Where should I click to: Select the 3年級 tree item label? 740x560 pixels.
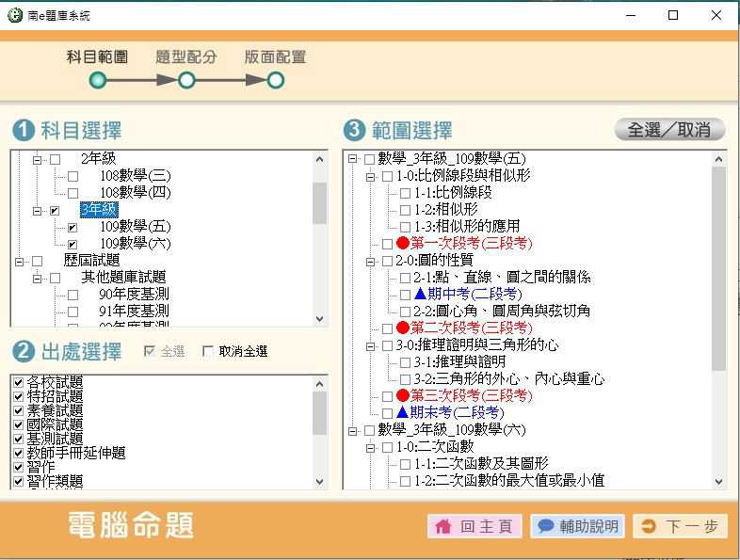click(x=99, y=210)
